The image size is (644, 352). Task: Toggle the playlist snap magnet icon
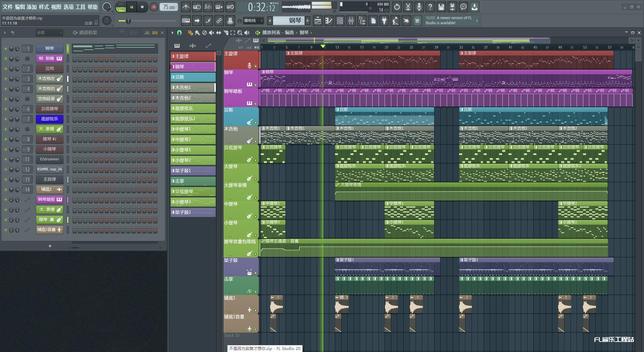[180, 33]
